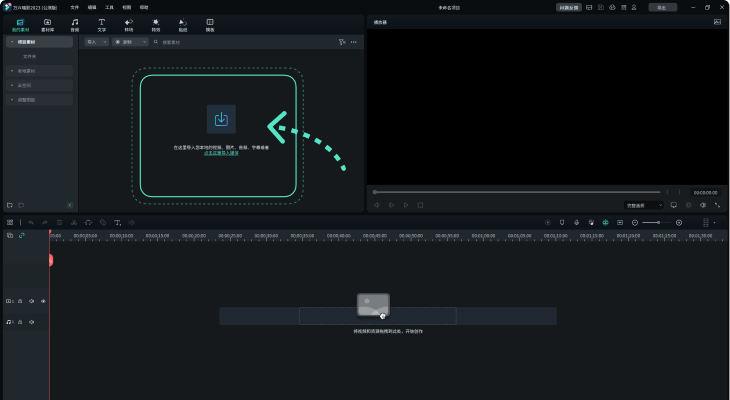Click the import media link in drop zone
The width and height of the screenshot is (730, 400).
pyautogui.click(x=221, y=153)
